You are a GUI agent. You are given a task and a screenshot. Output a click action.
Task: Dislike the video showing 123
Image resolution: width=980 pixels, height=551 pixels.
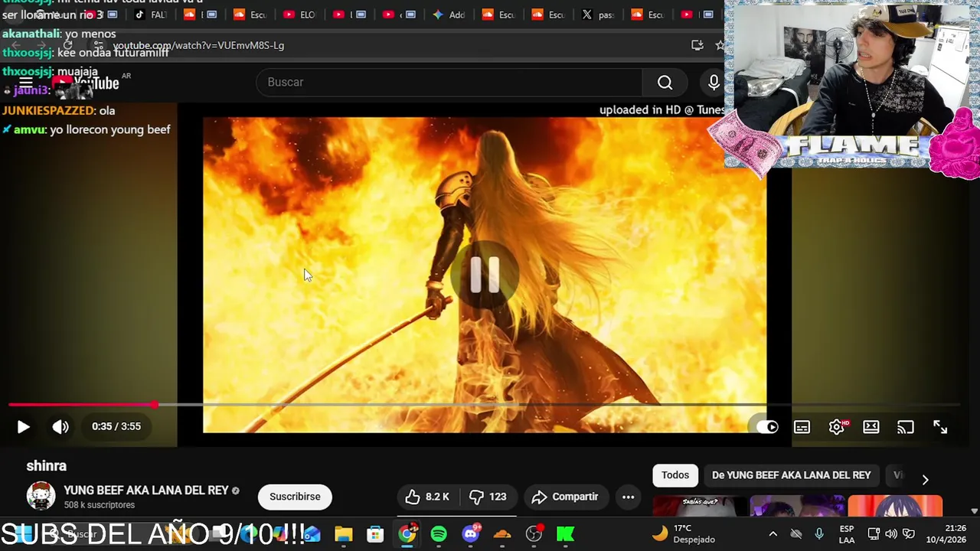[x=488, y=497]
